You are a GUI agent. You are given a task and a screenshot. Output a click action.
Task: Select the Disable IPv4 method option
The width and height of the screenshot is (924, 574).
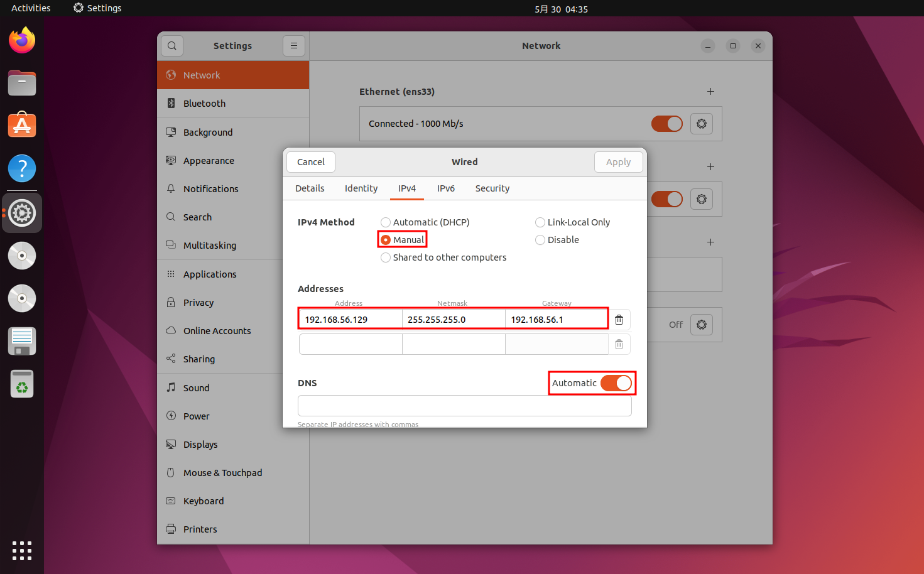tap(540, 240)
